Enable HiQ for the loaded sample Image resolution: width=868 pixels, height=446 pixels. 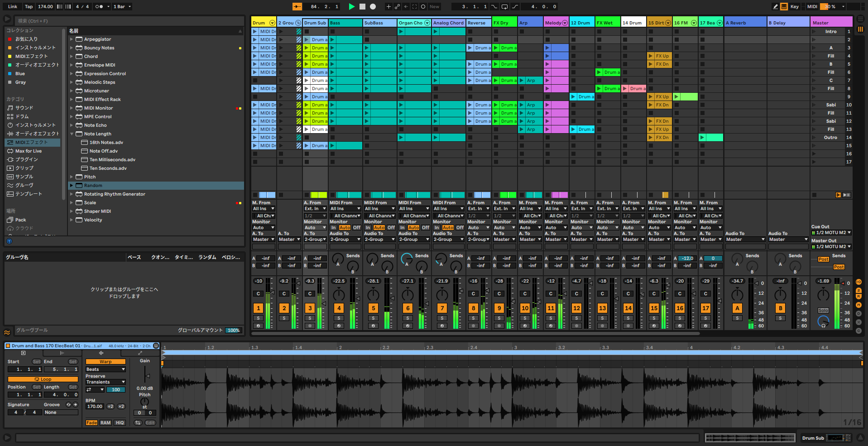point(119,422)
